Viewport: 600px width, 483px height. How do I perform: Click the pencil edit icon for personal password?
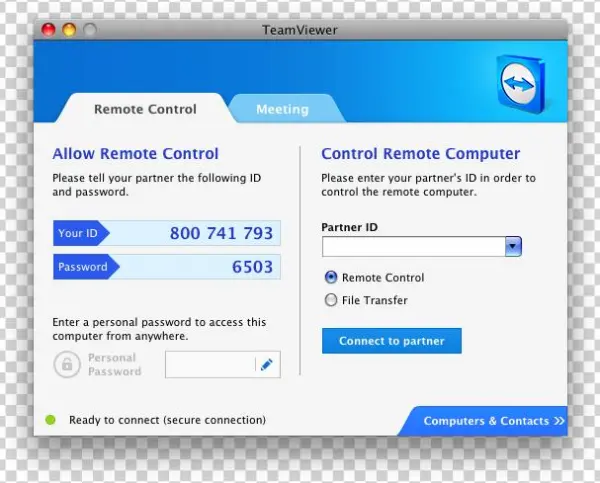point(267,364)
